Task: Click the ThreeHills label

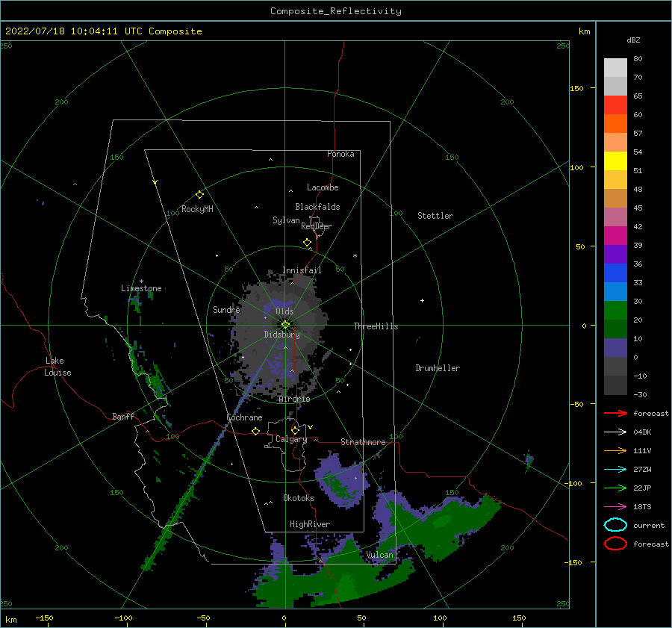Action: tap(376, 326)
